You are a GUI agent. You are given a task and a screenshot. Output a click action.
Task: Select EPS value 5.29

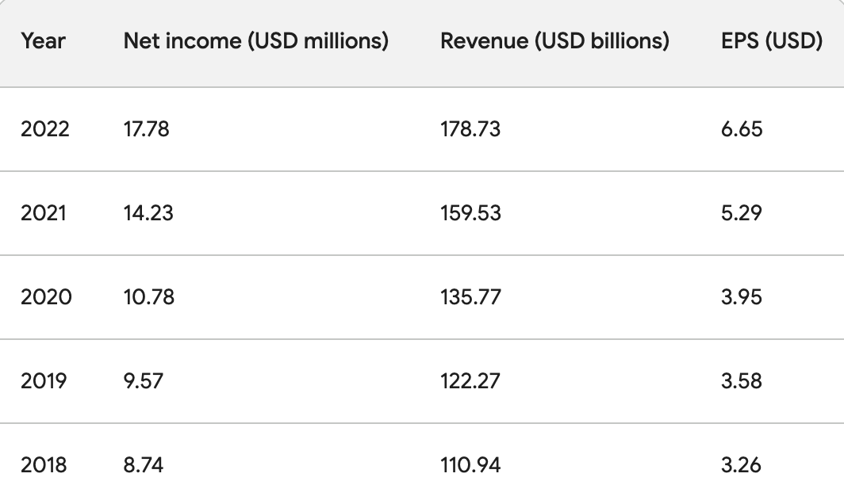(742, 213)
